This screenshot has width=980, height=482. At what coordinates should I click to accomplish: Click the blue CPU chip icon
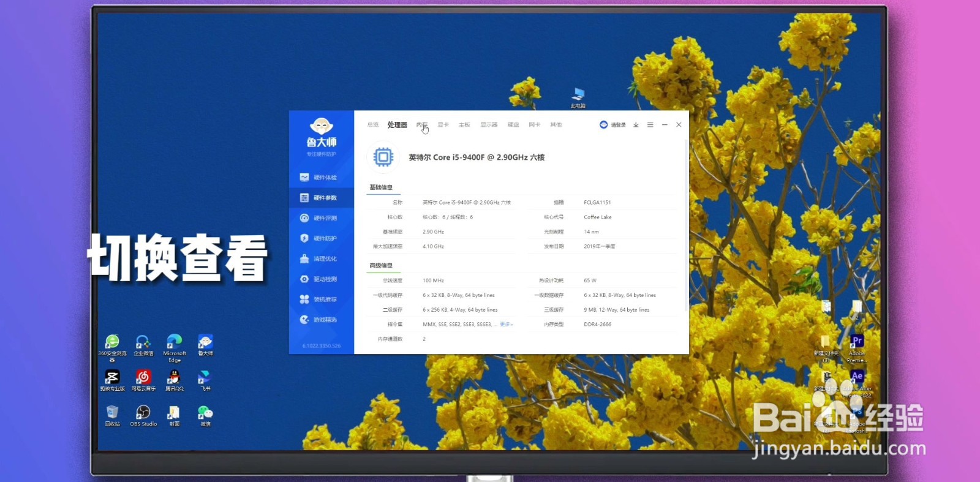[x=383, y=157]
